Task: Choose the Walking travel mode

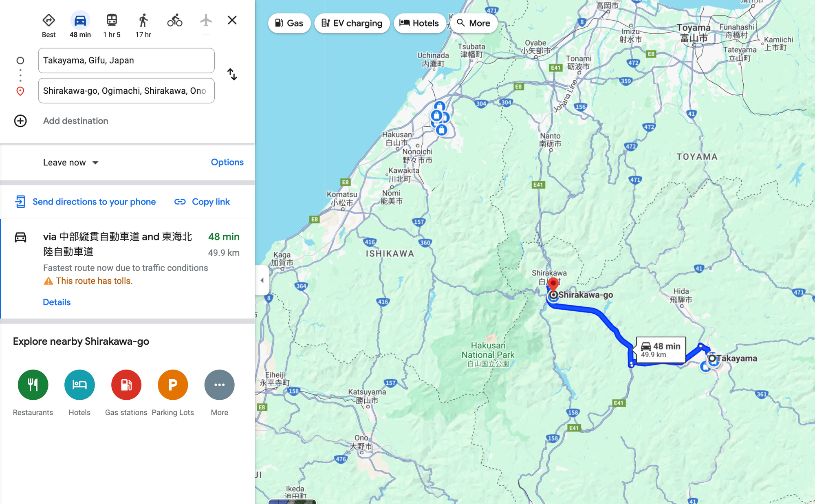Action: coord(143,20)
